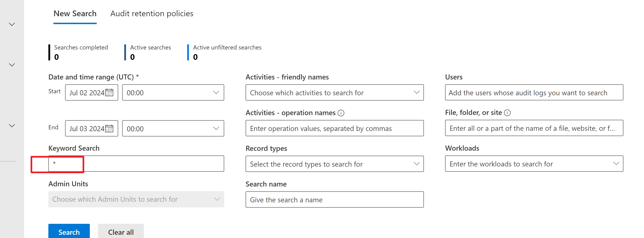The width and height of the screenshot is (644, 238).
Task: Open the End date calendar picker icon
Action: pos(109,129)
